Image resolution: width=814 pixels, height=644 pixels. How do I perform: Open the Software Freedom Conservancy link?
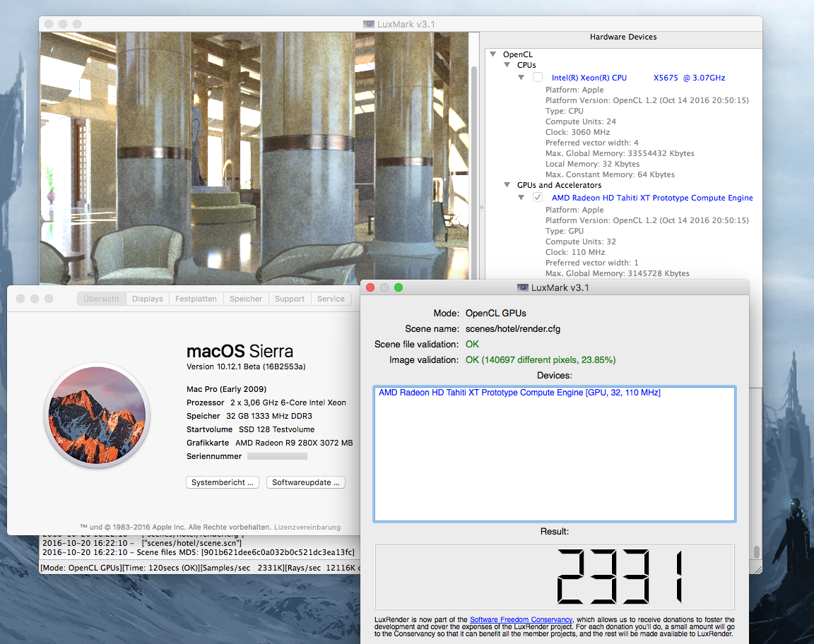pyautogui.click(x=521, y=620)
